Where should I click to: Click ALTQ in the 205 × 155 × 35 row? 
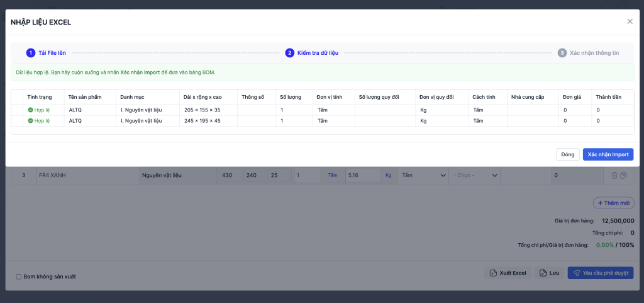click(x=75, y=110)
